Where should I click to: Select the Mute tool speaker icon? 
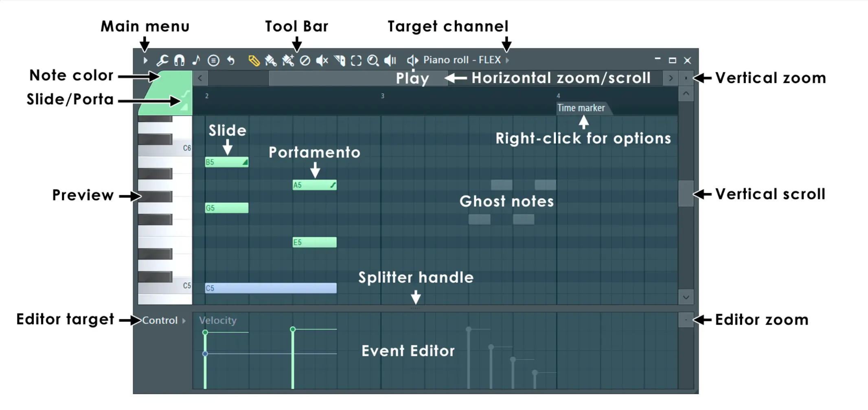click(x=322, y=61)
